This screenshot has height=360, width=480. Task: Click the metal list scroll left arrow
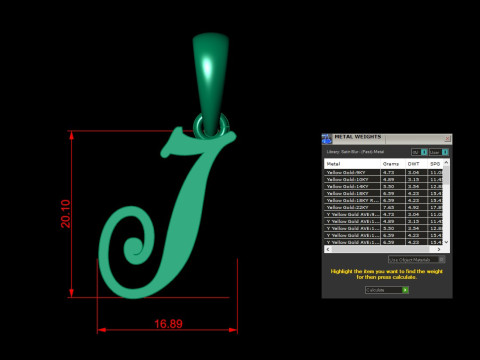[328, 249]
